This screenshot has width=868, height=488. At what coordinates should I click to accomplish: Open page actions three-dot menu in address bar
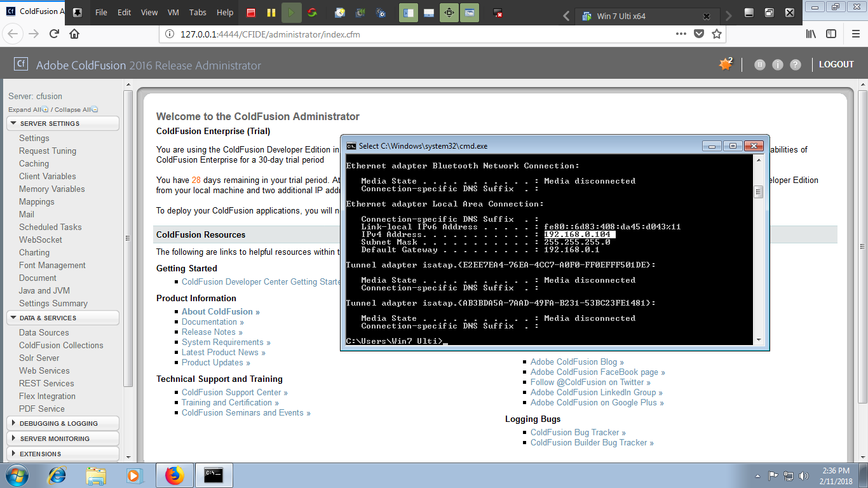(681, 34)
